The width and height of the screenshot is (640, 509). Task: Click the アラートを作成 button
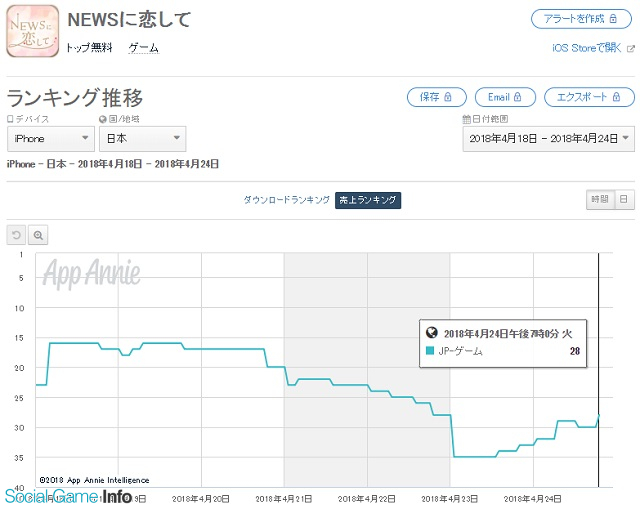click(581, 19)
